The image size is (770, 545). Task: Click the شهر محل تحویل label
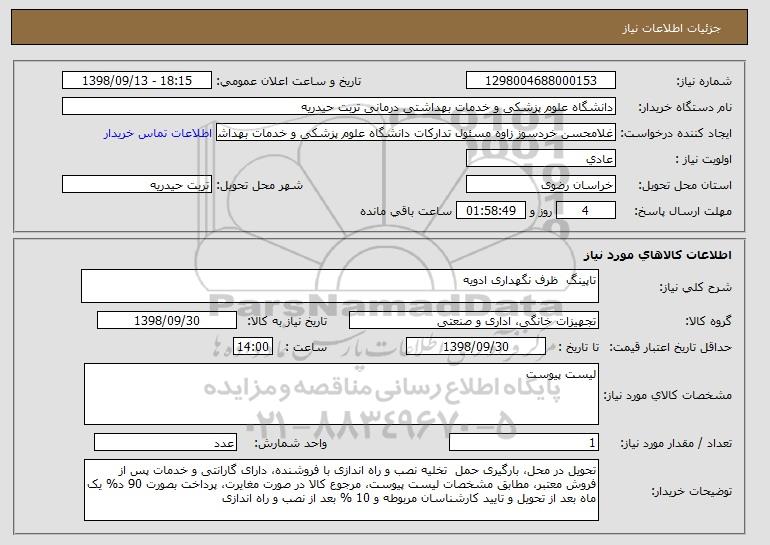260,185
